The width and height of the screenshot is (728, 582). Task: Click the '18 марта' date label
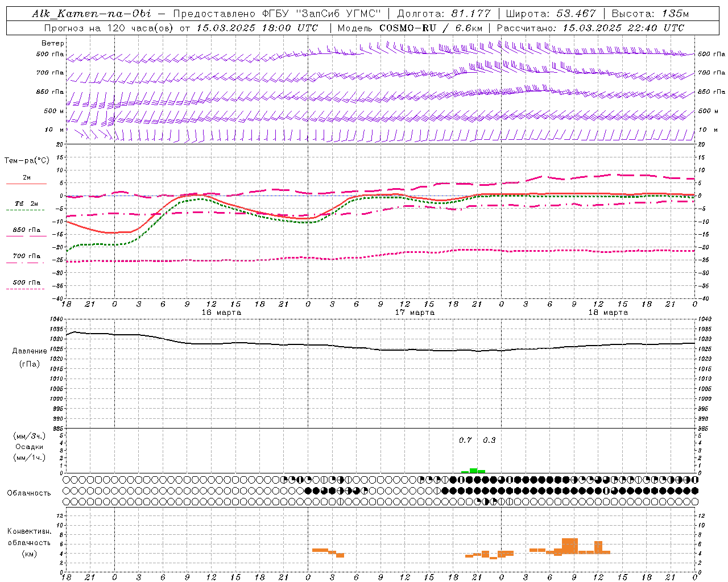[x=609, y=313]
